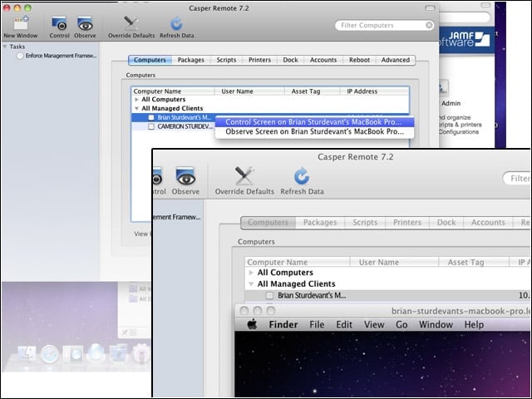Switch to Advanced tab in back window
This screenshot has height=399, width=532.
pyautogui.click(x=396, y=60)
